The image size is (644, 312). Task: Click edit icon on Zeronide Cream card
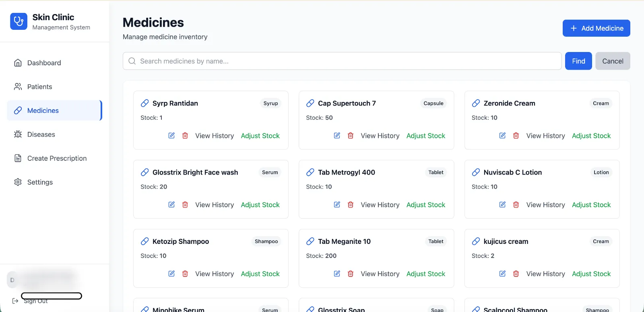coord(502,135)
